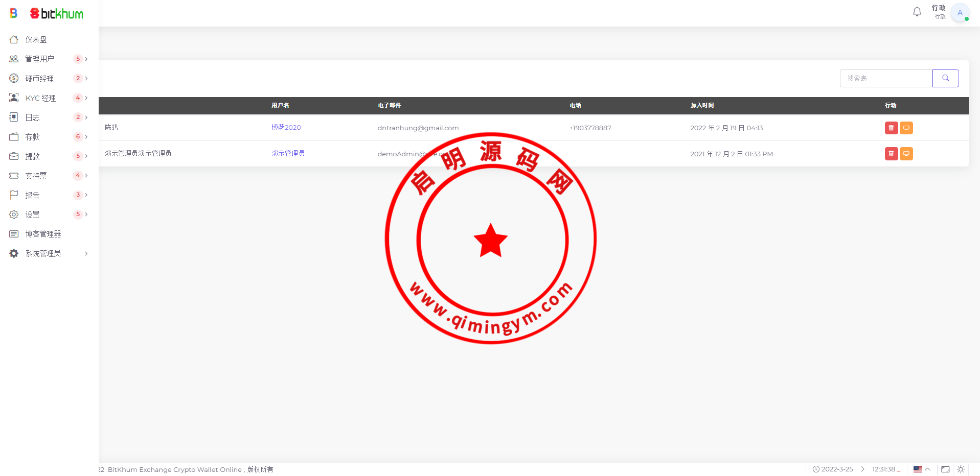This screenshot has height=476, width=980.
Task: Click the search magnifier button
Action: pyautogui.click(x=945, y=78)
